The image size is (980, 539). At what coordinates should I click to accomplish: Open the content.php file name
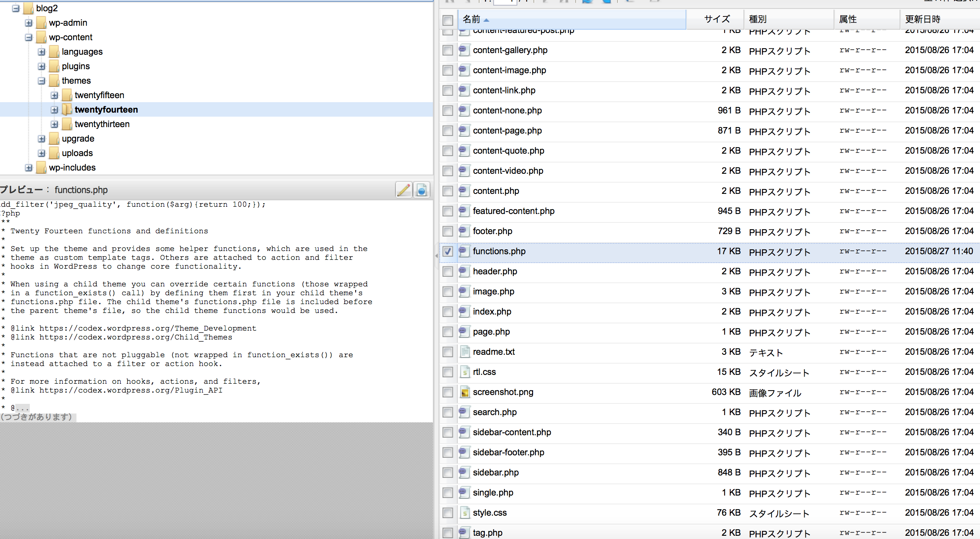(x=496, y=191)
